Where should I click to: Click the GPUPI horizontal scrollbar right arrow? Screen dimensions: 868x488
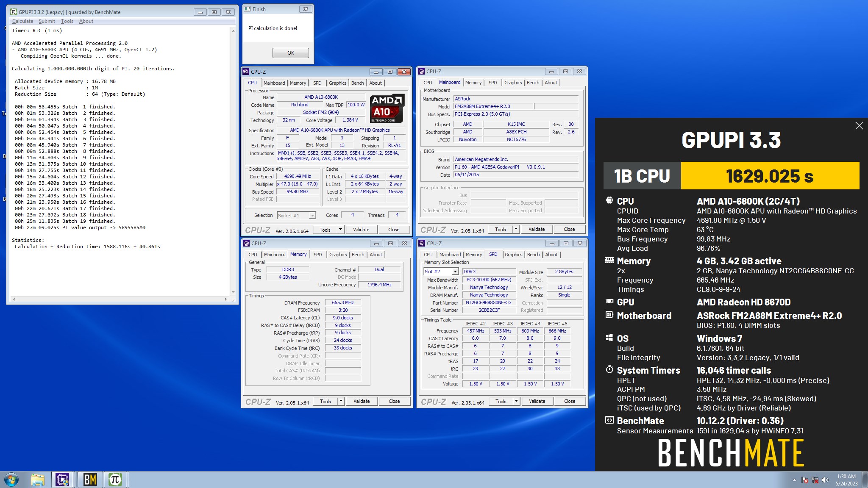[225, 299]
